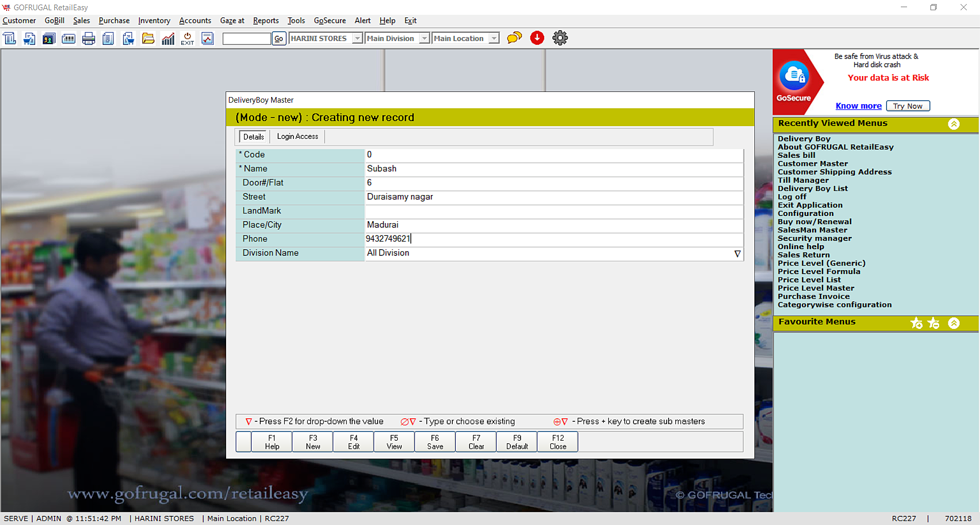
Task: Click the F7 Clear button
Action: pos(476,442)
